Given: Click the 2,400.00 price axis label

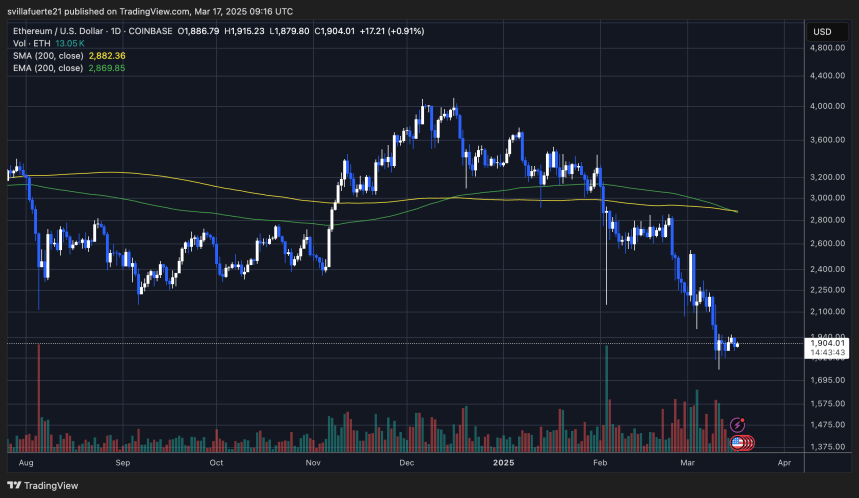Looking at the screenshot, I should click(x=827, y=269).
